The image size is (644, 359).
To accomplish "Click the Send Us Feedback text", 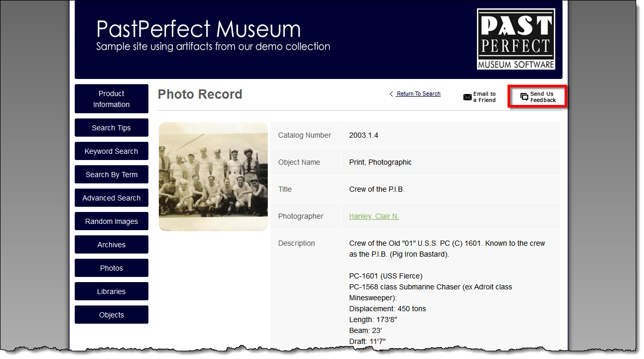I will click(543, 97).
